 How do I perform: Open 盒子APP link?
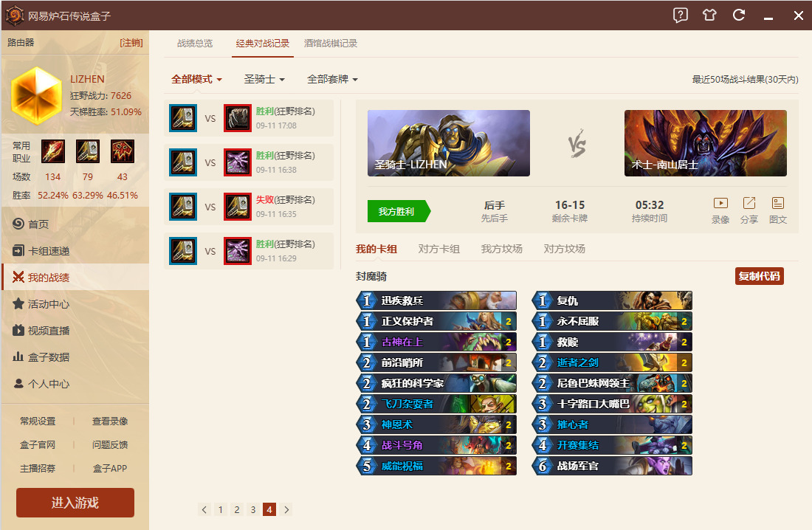click(110, 468)
